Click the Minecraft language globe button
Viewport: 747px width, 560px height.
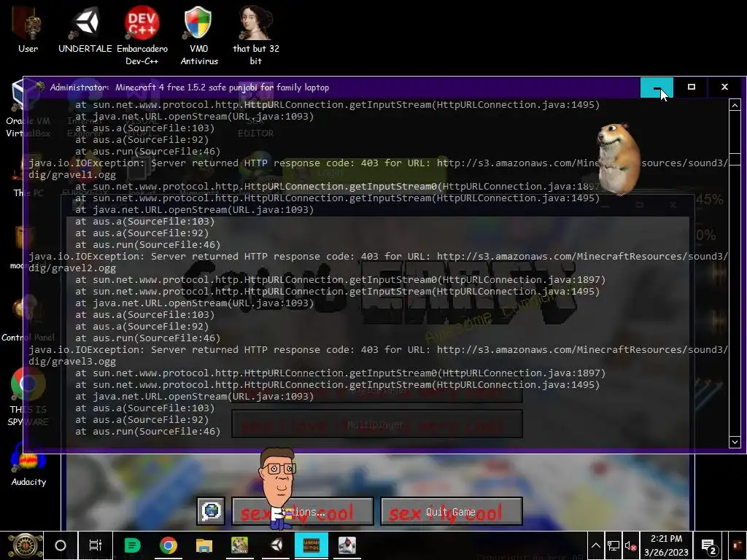[x=211, y=511]
